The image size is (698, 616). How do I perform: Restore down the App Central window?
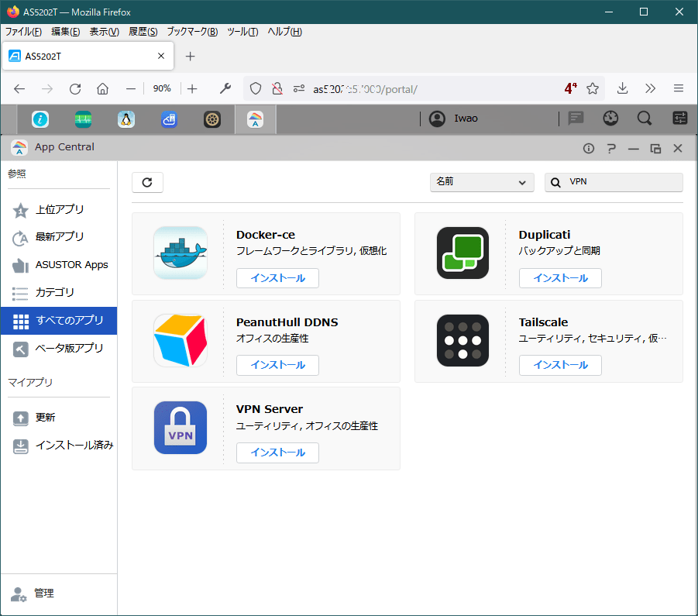[655, 148]
